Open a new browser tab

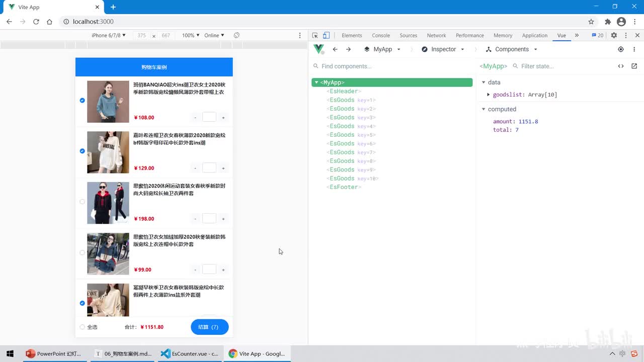click(x=113, y=7)
